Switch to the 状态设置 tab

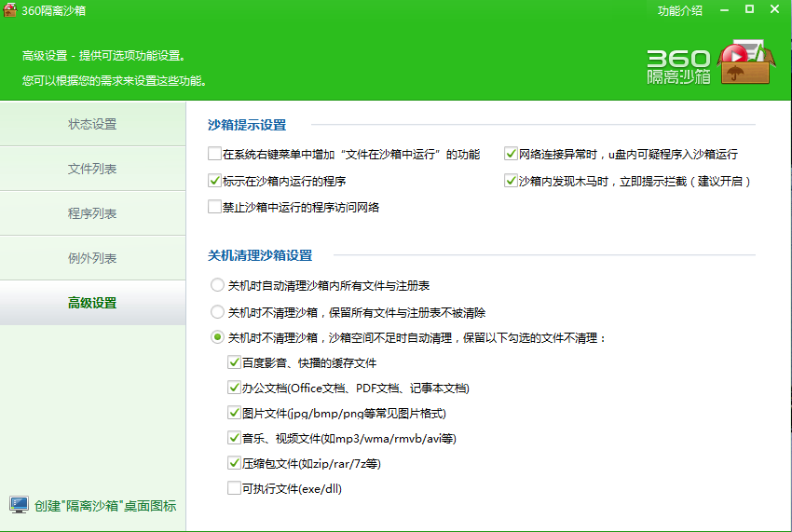[x=92, y=124]
